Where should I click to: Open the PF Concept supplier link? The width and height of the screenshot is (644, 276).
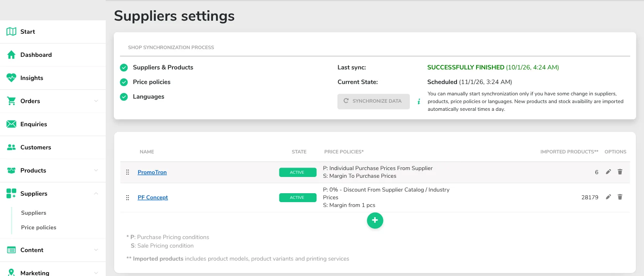152,197
